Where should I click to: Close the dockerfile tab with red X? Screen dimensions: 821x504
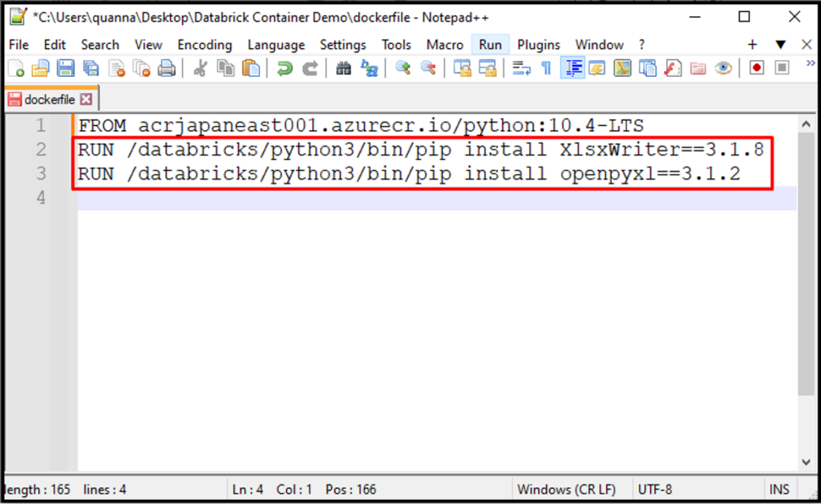86,99
